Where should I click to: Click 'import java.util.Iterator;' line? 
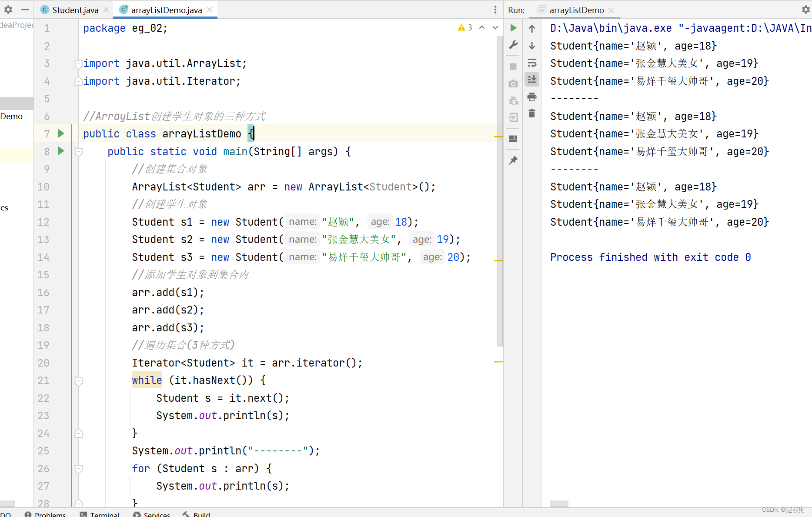pos(162,81)
